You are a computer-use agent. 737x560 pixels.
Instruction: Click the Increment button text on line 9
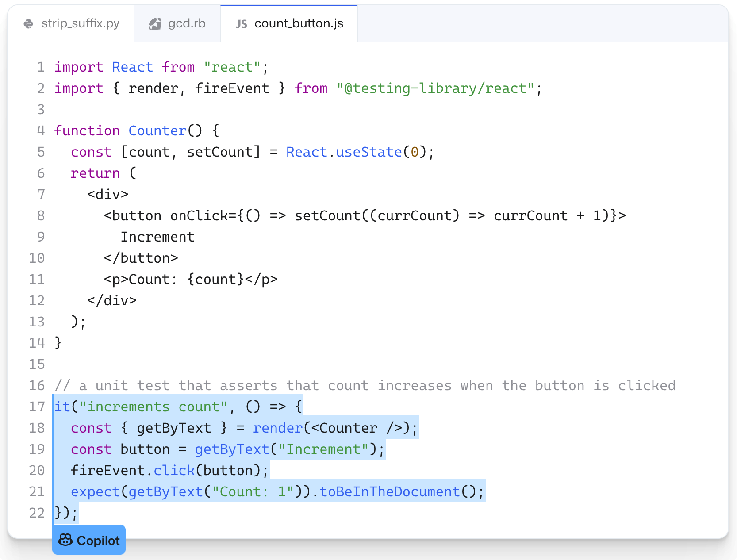tap(157, 237)
